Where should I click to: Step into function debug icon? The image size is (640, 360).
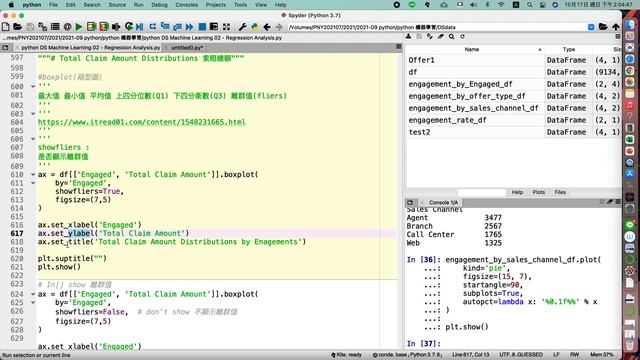[x=165, y=27]
